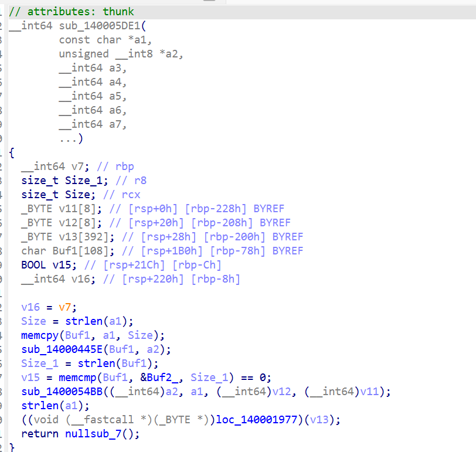The width and height of the screenshot is (476, 452).
Task: Open nullsub_7 in return statement
Action: tap(93, 434)
